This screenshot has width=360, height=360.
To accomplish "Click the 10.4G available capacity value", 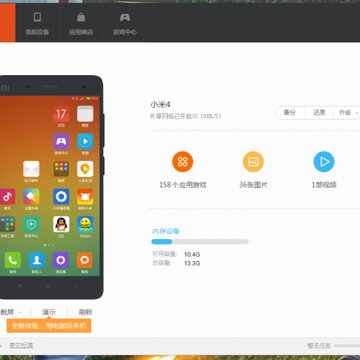I will click(192, 255).
